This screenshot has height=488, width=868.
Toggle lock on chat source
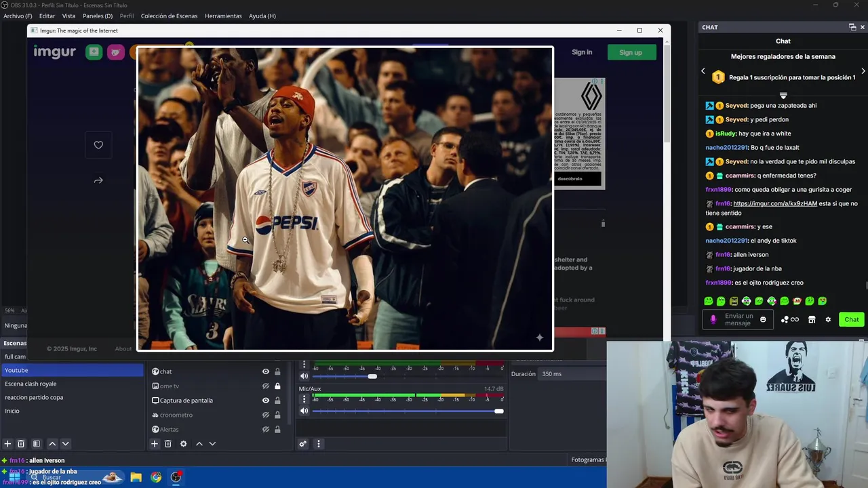tap(277, 371)
